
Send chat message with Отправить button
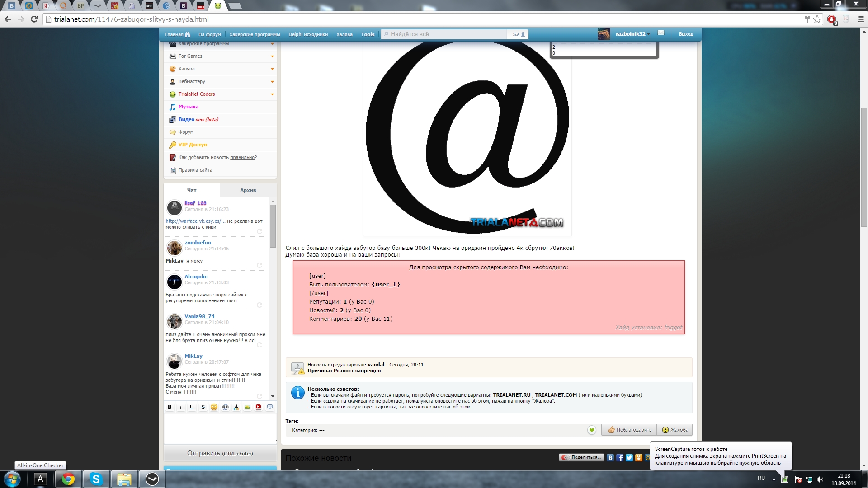[220, 453]
